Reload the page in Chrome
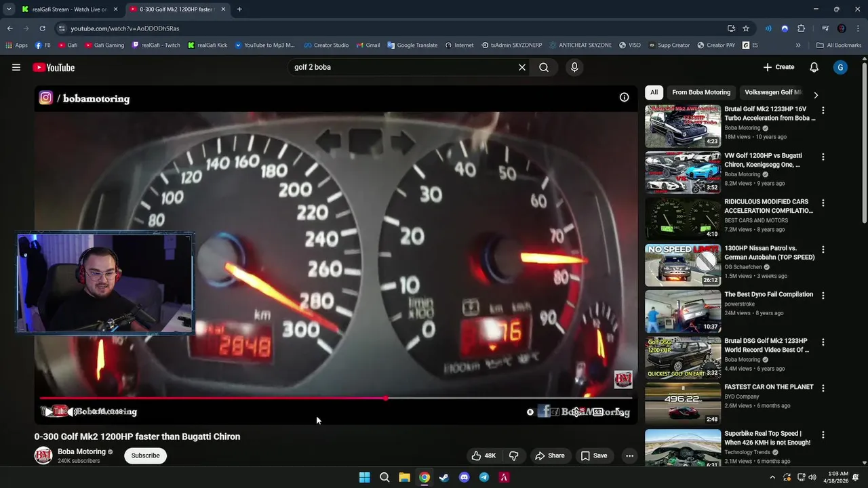The width and height of the screenshot is (868, 488). click(x=42, y=28)
